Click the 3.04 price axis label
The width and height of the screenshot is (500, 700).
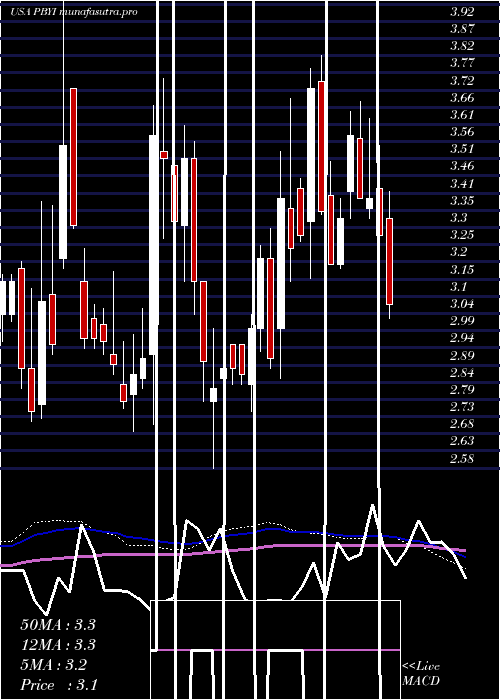point(462,304)
